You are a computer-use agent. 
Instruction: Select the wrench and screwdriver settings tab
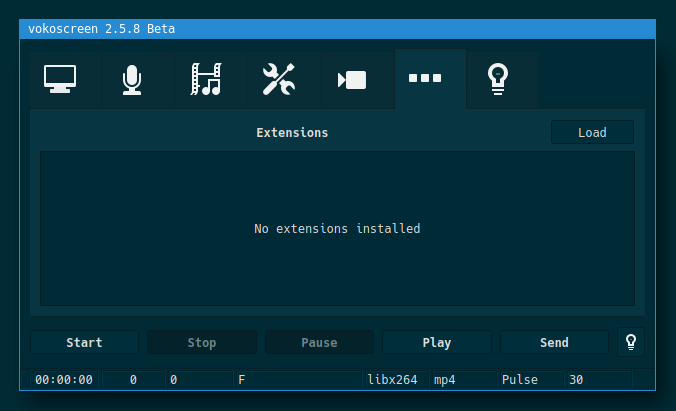(x=279, y=79)
